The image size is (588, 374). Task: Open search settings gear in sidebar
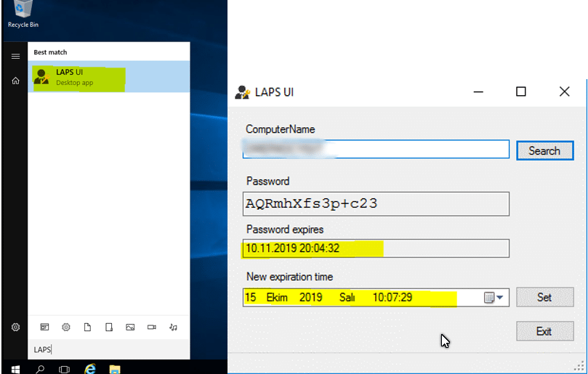15,327
